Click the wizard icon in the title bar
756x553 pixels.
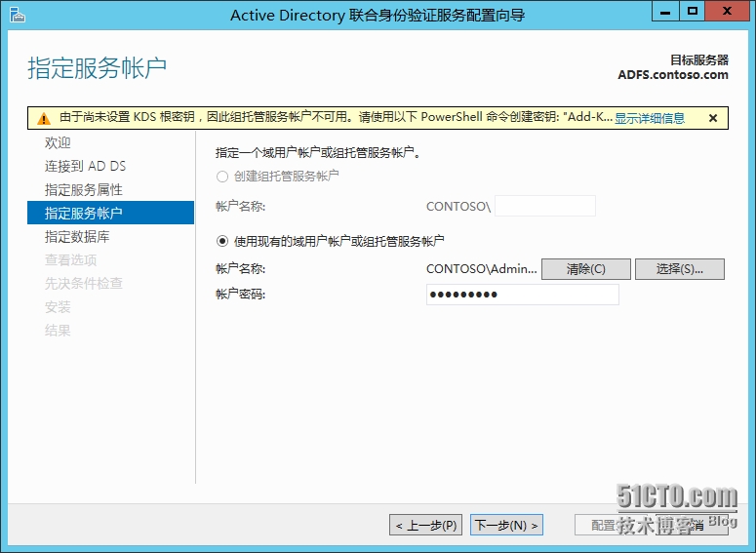pos(17,14)
